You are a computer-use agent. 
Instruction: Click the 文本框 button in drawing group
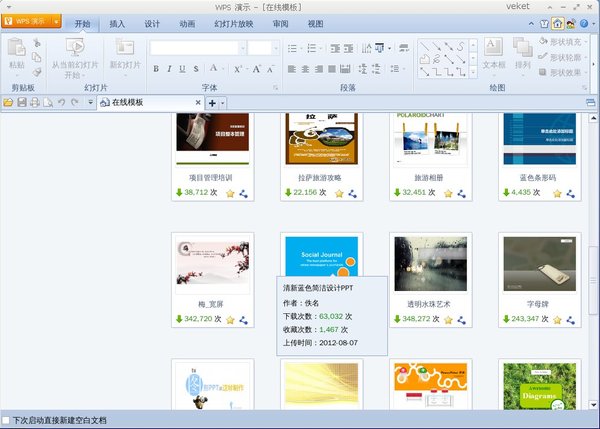494,54
